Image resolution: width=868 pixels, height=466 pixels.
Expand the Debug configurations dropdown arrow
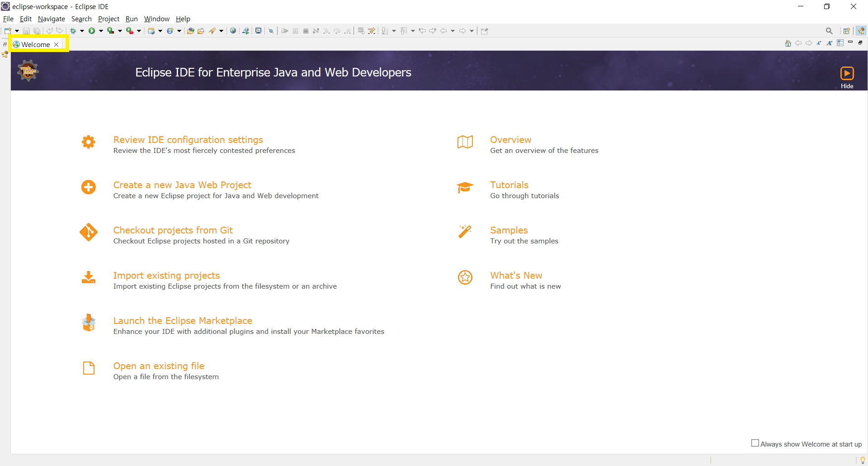coord(82,31)
